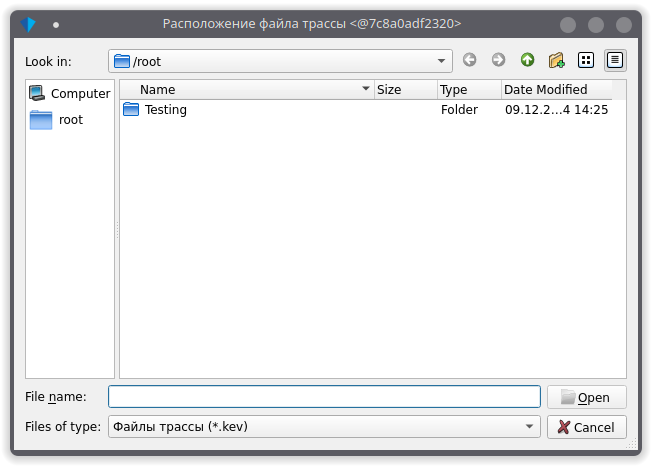Switch to icon list view mode
The image size is (652, 466).
(586, 61)
